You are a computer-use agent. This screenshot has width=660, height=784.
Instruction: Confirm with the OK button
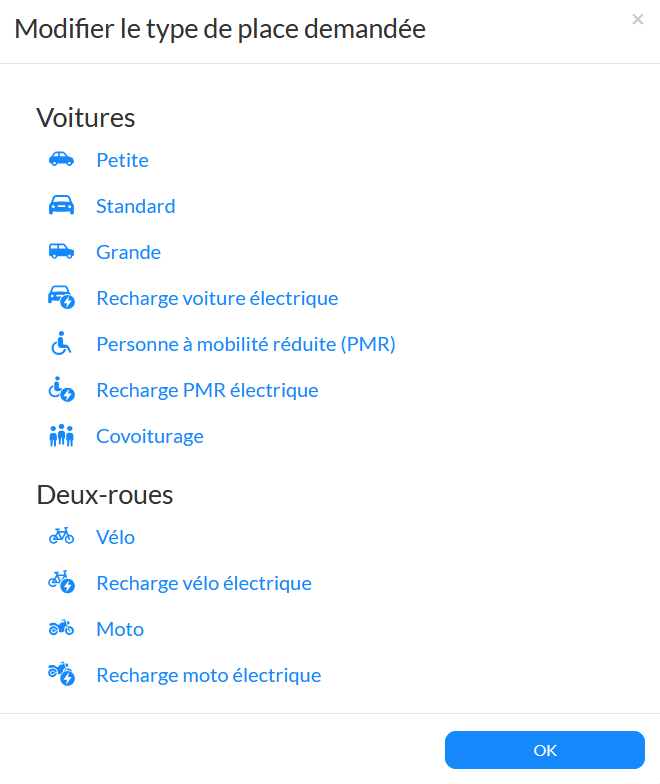click(544, 750)
